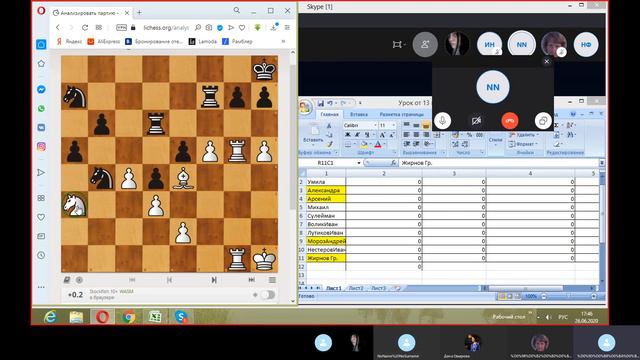Open WhatsApp in Opera sidebar
This screenshot has width=640, height=360.
(41, 109)
